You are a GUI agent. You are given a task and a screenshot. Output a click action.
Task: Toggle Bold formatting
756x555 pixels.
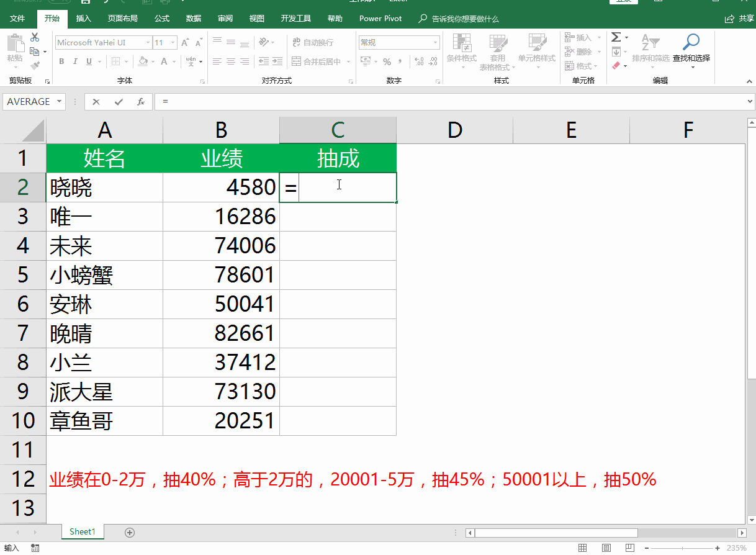point(61,61)
